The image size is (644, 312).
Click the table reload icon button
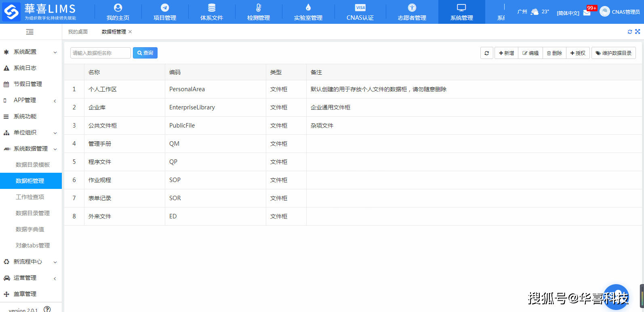pyautogui.click(x=487, y=53)
